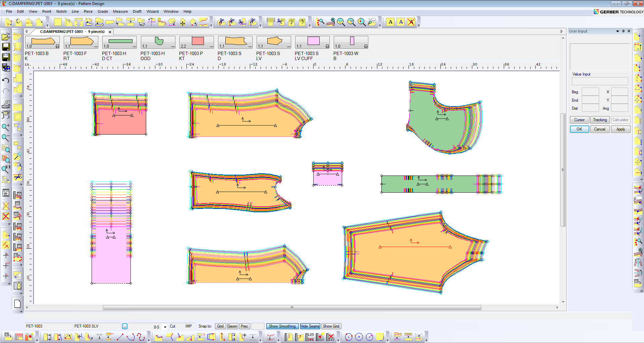Close the PET-1003 document tab
This screenshot has width=644, height=343.
[110, 32]
